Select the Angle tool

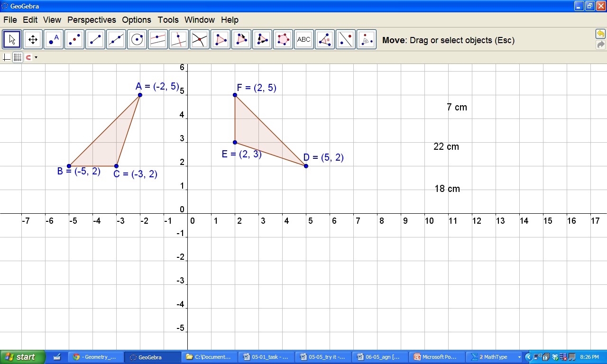point(325,40)
